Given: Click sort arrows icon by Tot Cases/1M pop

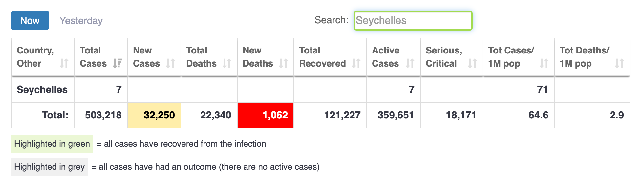Looking at the screenshot, I should 544,63.
